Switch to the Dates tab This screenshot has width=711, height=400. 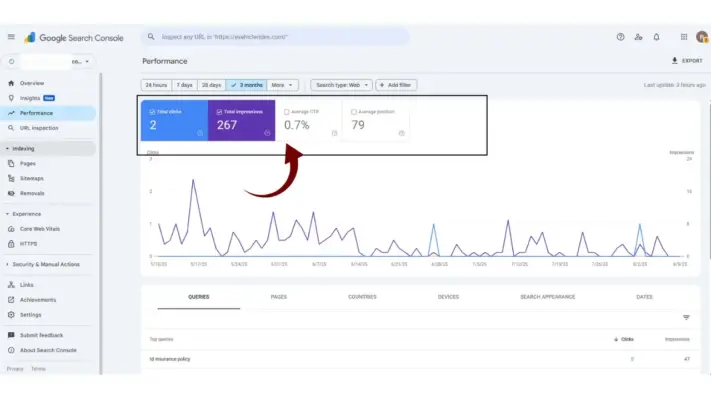coord(644,297)
